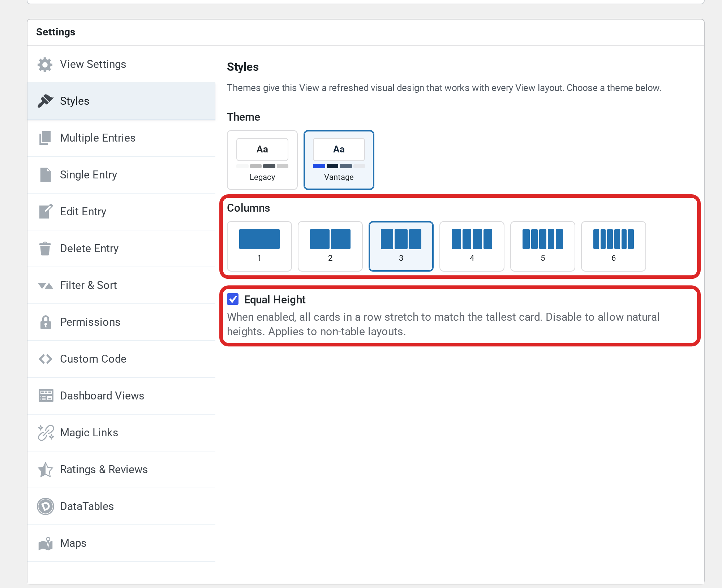This screenshot has height=588, width=722.
Task: Click the Dashboard Views table icon
Action: pyautogui.click(x=46, y=396)
